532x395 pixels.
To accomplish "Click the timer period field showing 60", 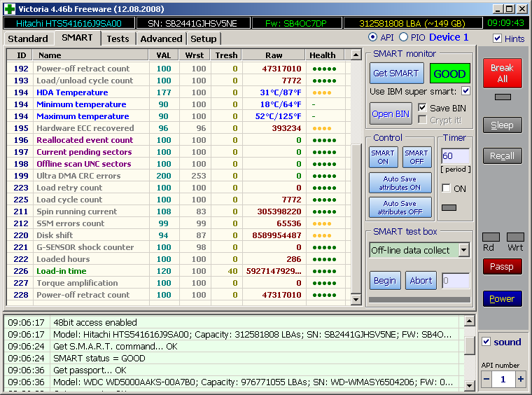I will (x=455, y=156).
